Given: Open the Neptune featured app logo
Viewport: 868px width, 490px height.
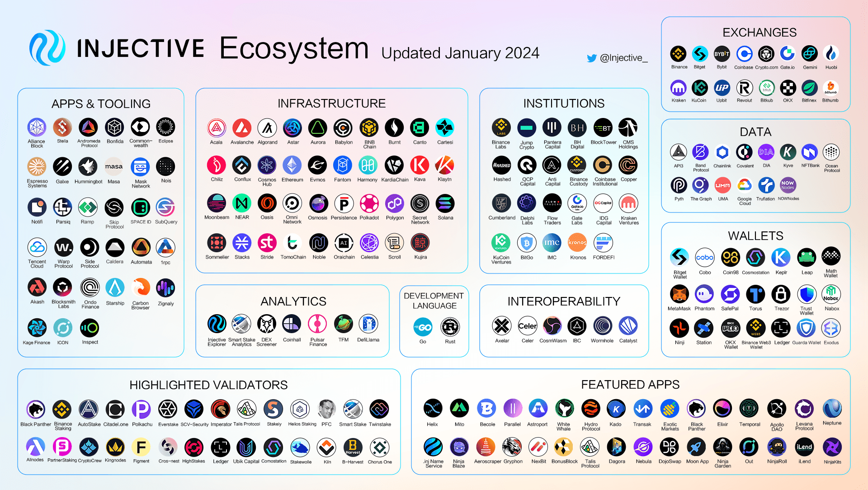Looking at the screenshot, I should (x=832, y=409).
